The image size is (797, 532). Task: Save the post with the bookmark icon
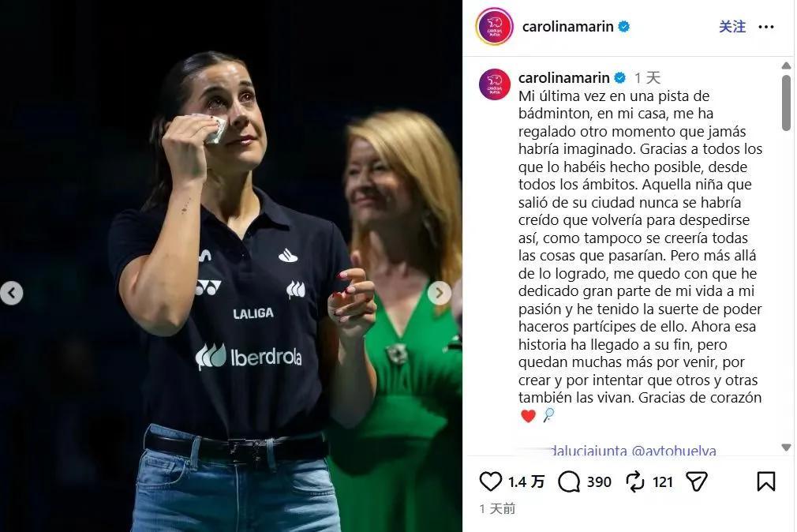[765, 481]
